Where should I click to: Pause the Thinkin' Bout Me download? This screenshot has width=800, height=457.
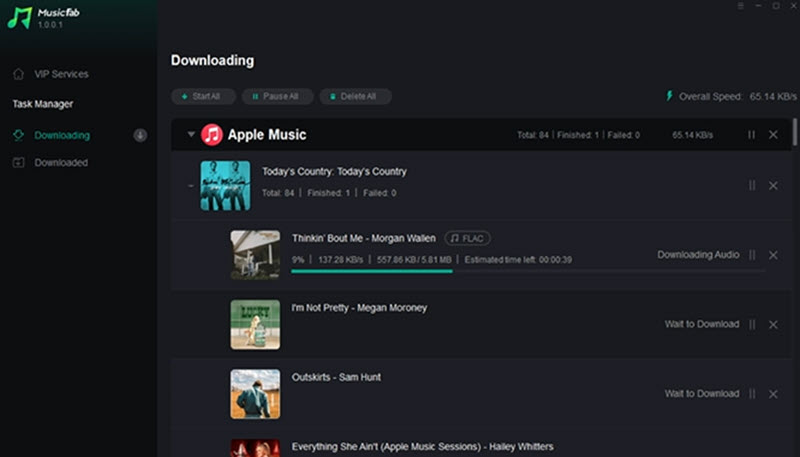point(752,255)
